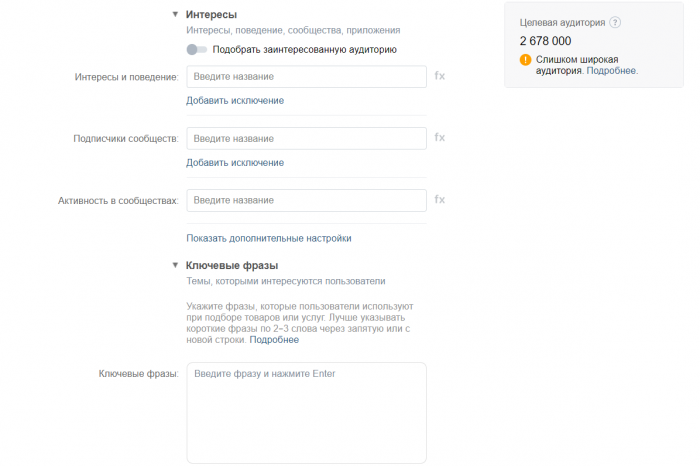Screen dimensions: 700x466
Task: Click the orange warning icon
Action: (526, 60)
